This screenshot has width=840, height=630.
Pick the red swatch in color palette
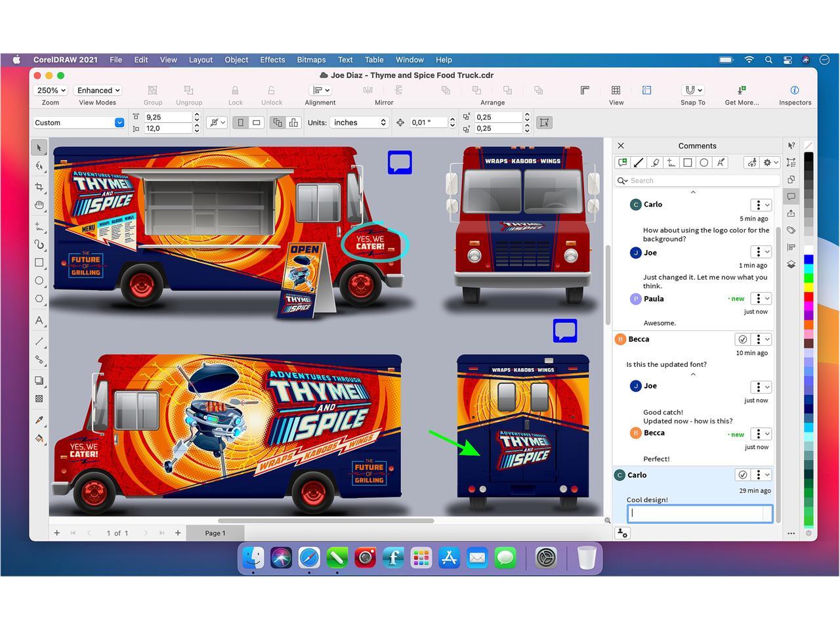pos(808,297)
